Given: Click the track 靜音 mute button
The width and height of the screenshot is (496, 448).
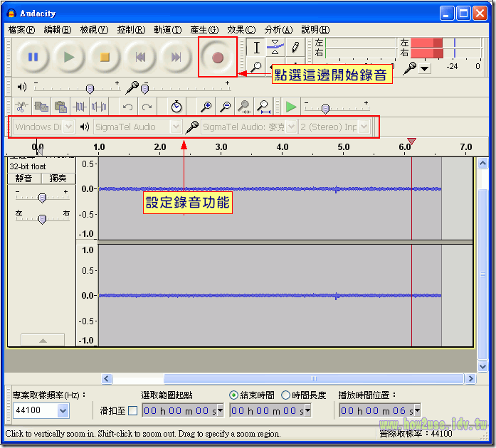Looking at the screenshot, I should click(24, 178).
